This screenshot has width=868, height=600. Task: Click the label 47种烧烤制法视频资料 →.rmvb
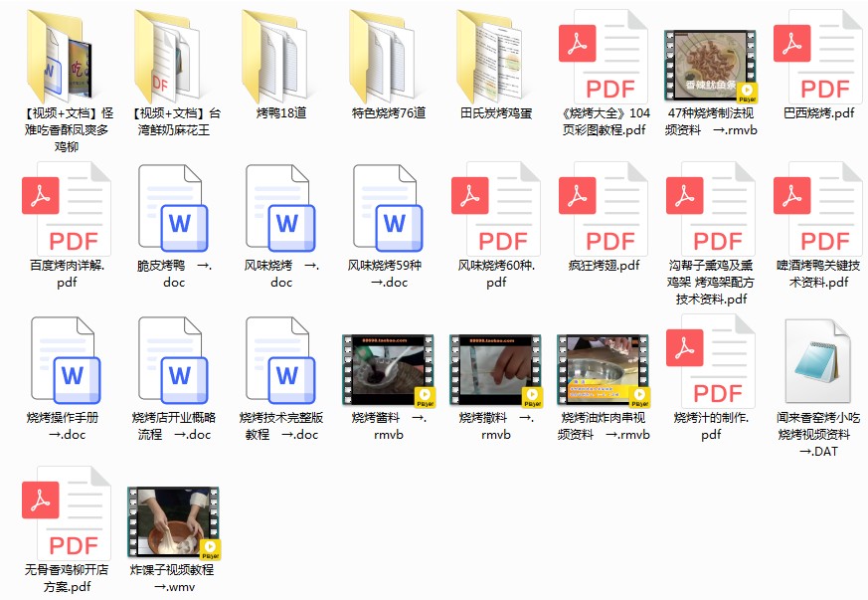coord(711,121)
